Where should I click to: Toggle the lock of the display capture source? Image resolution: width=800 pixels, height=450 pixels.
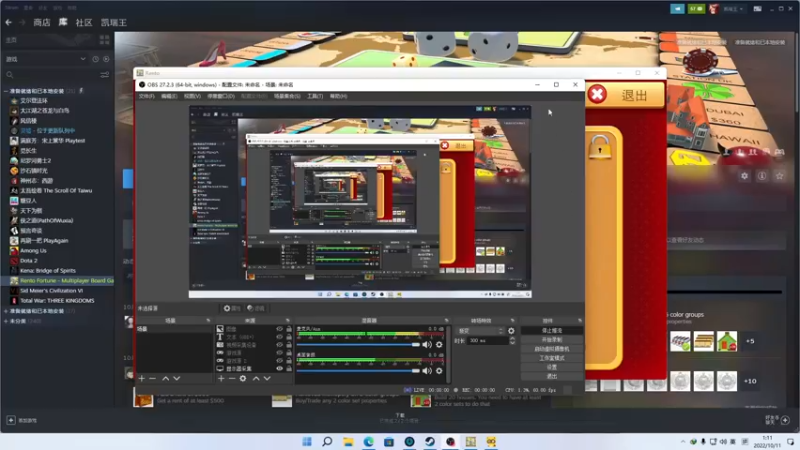[x=289, y=368]
